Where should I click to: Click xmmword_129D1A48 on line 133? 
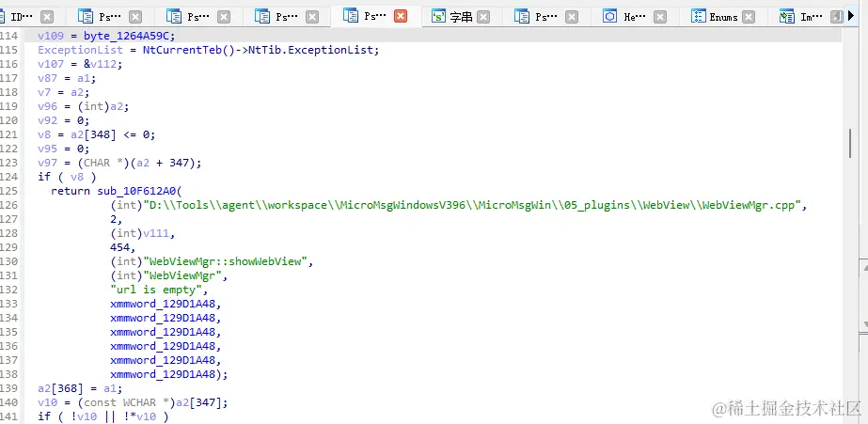point(162,304)
